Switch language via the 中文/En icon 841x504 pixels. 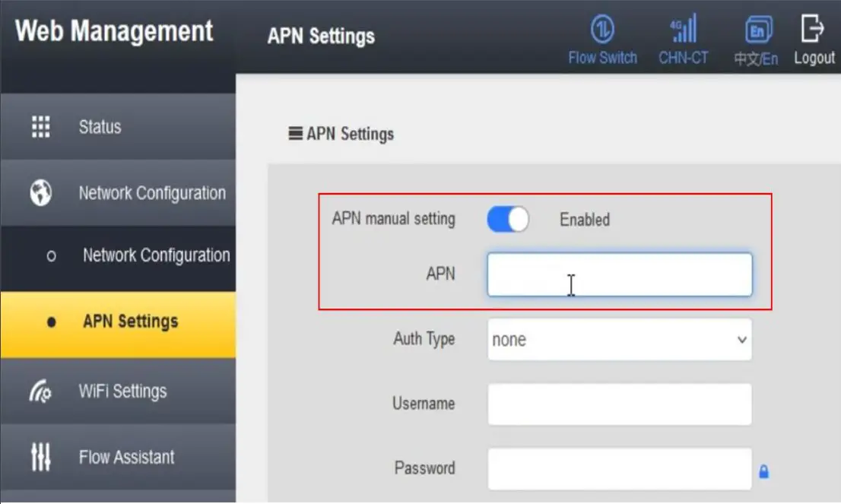pos(758,30)
